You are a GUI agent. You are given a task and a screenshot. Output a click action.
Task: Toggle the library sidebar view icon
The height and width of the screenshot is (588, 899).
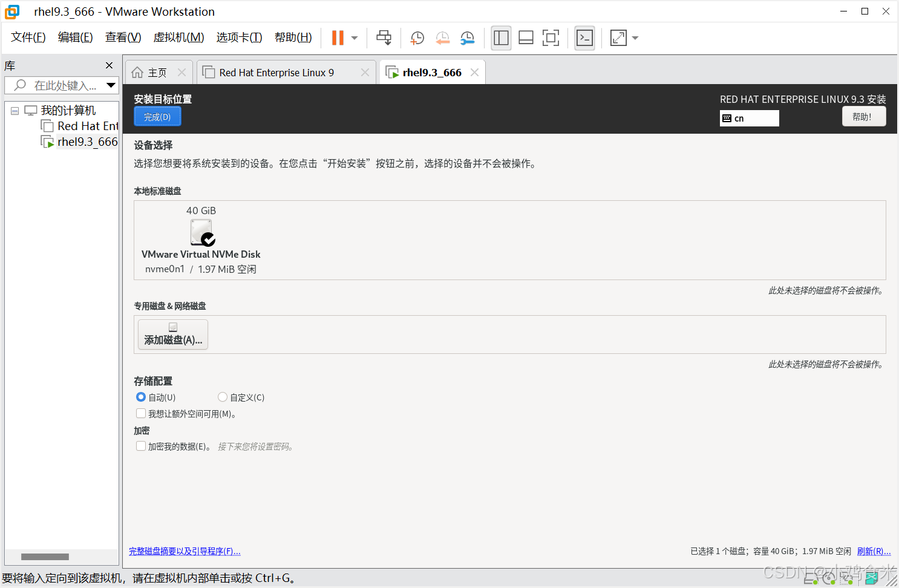click(x=501, y=38)
